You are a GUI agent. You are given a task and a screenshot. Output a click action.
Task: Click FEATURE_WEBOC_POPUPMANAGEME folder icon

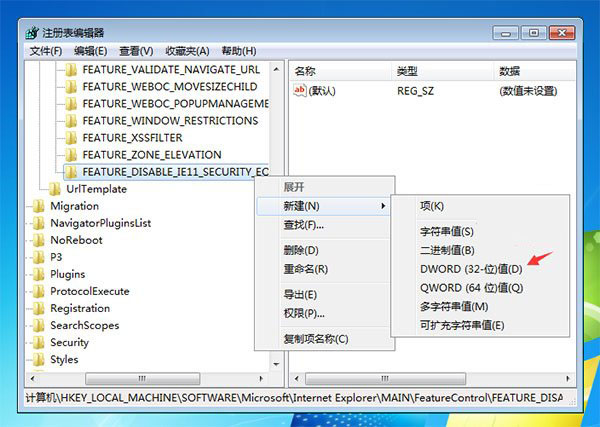[71, 104]
